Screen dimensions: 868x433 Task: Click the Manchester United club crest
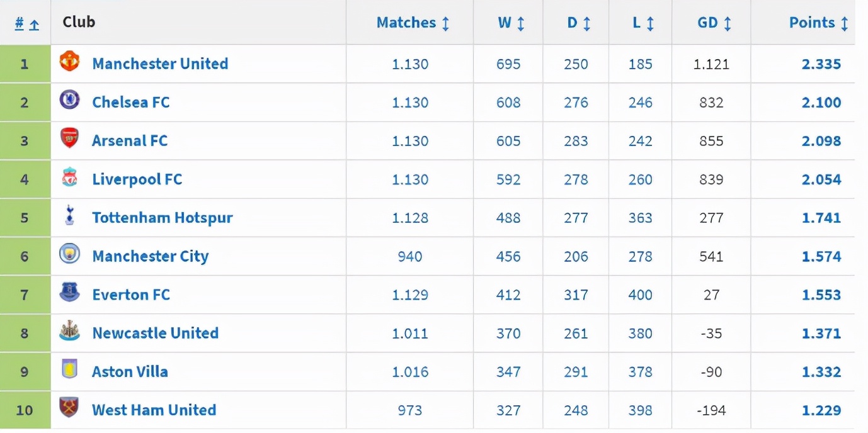point(69,62)
